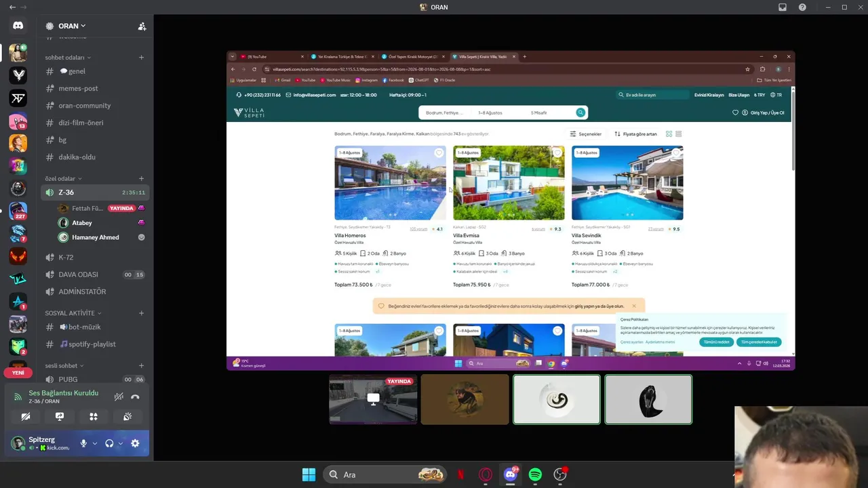Click the red YENİ unread indicator

click(18, 373)
